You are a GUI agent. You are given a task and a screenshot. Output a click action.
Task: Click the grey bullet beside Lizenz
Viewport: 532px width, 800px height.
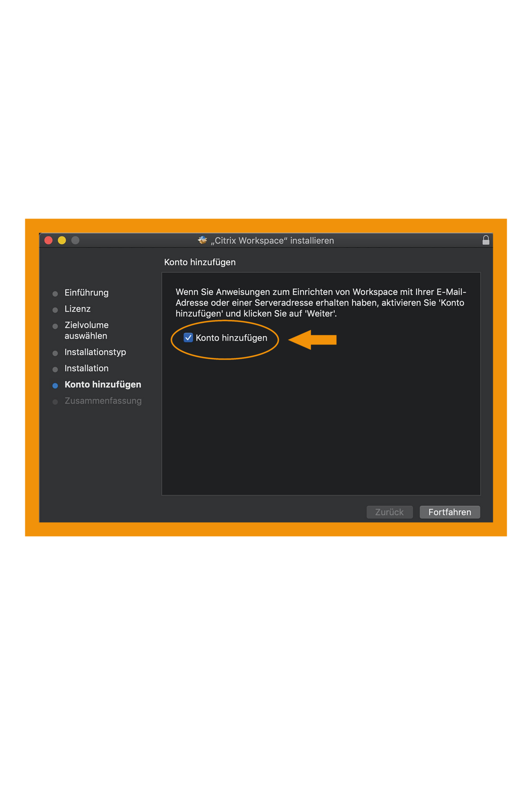coord(55,310)
